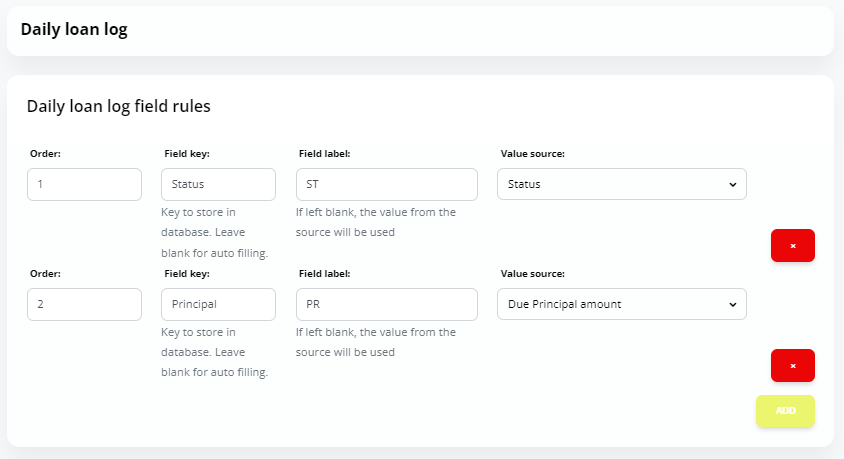Click the chevron arrow on the Status select
The image size is (844, 459).
tap(733, 185)
